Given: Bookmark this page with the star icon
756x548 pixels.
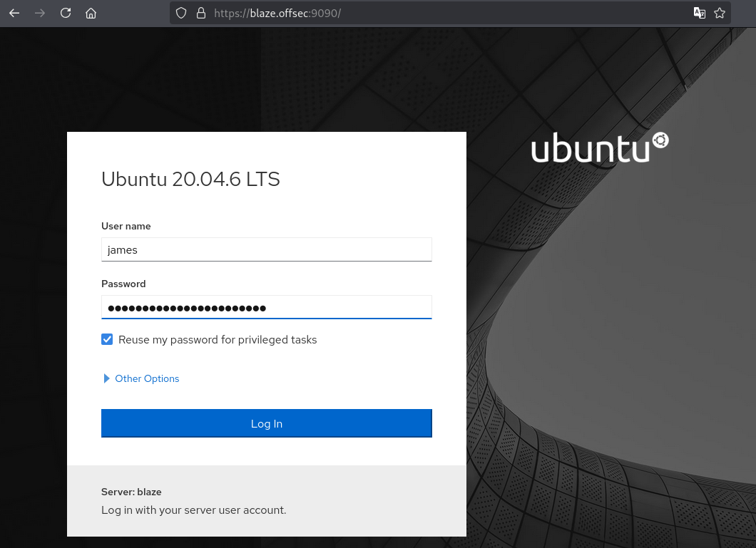Looking at the screenshot, I should pos(720,13).
